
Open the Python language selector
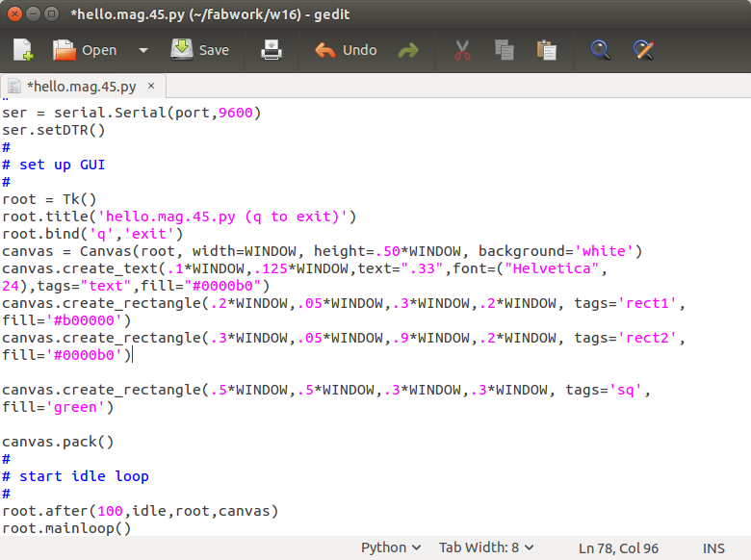[391, 547]
